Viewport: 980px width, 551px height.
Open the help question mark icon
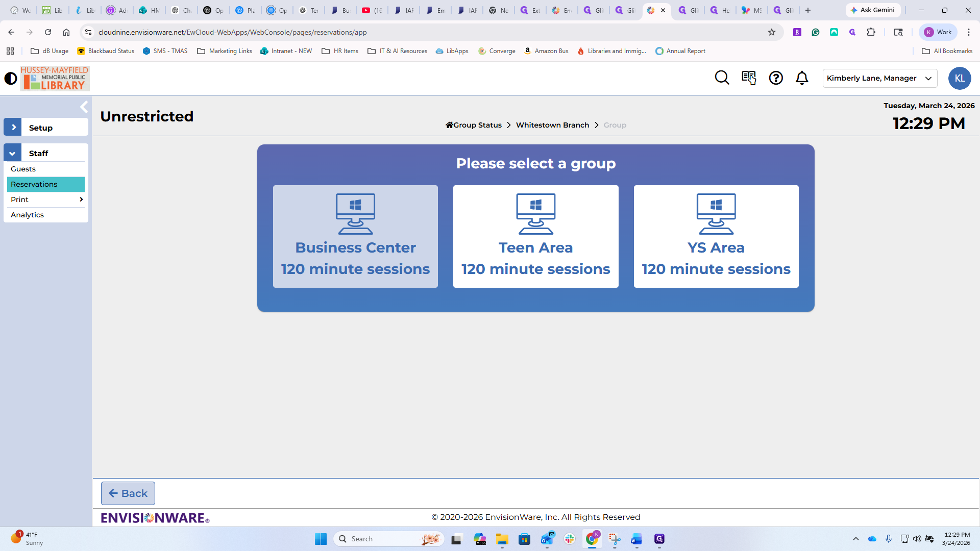[776, 78]
